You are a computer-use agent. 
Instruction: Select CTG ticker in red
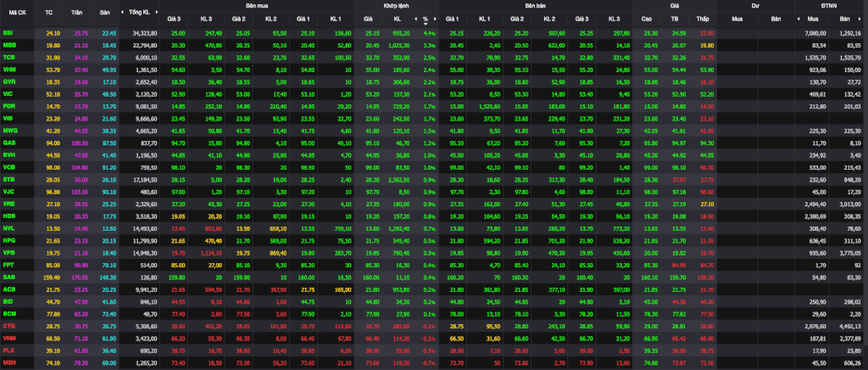pyautogui.click(x=8, y=325)
